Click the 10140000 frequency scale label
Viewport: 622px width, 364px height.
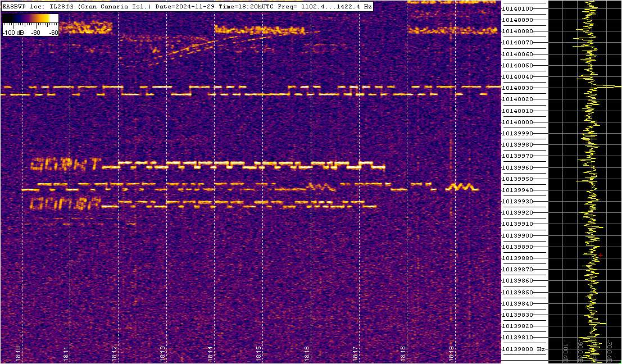coord(517,122)
